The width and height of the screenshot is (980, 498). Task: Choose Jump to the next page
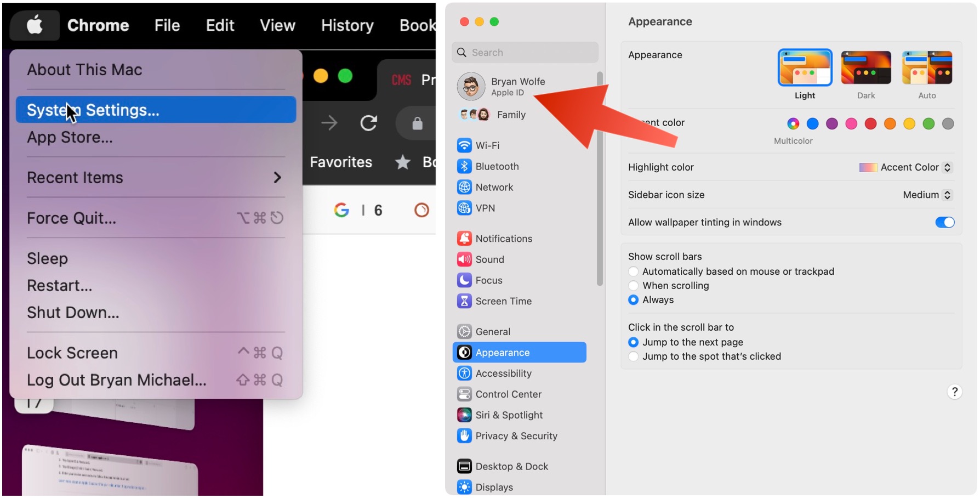pos(633,342)
